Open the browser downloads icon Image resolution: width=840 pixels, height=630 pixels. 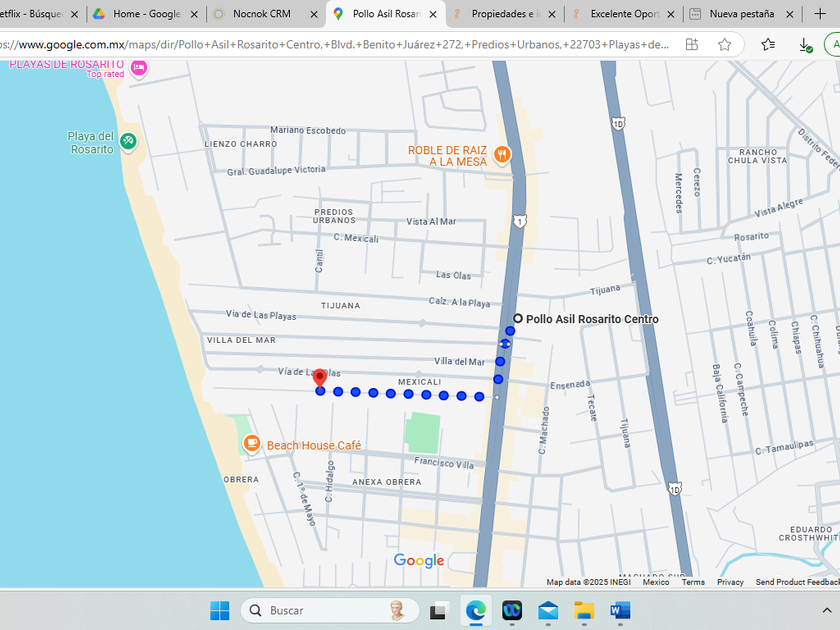pyautogui.click(x=805, y=45)
